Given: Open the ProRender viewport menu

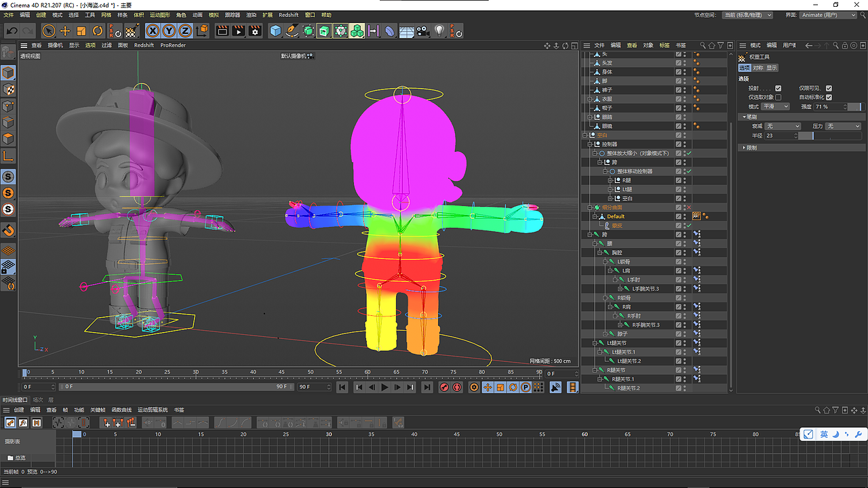Looking at the screenshot, I should [x=173, y=45].
